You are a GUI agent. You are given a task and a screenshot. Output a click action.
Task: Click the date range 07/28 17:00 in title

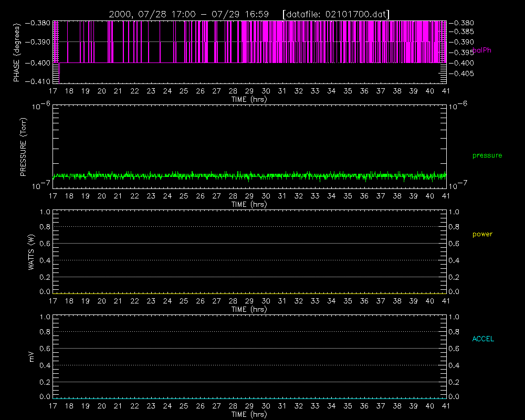[166, 14]
